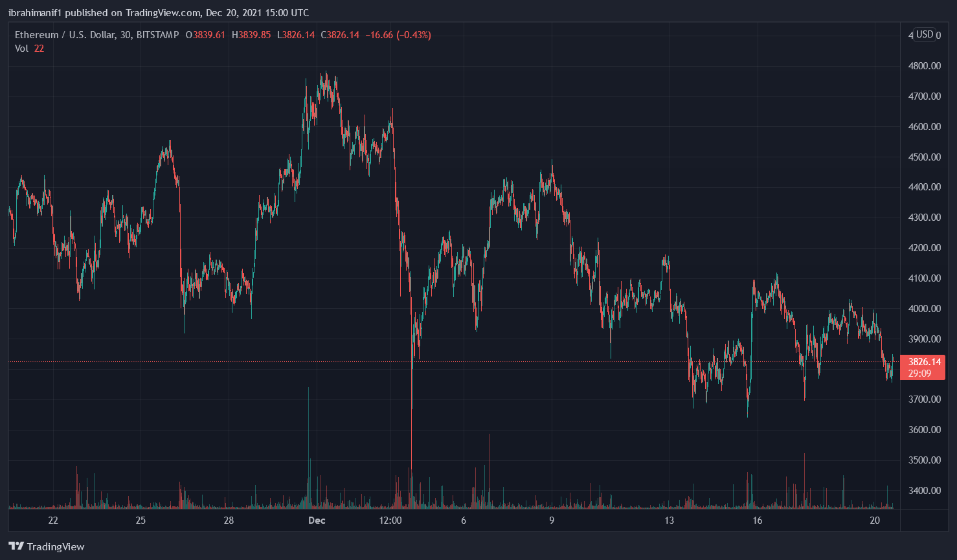Image resolution: width=957 pixels, height=560 pixels.
Task: Click the 3400.00 price axis label
Action: [x=925, y=491]
